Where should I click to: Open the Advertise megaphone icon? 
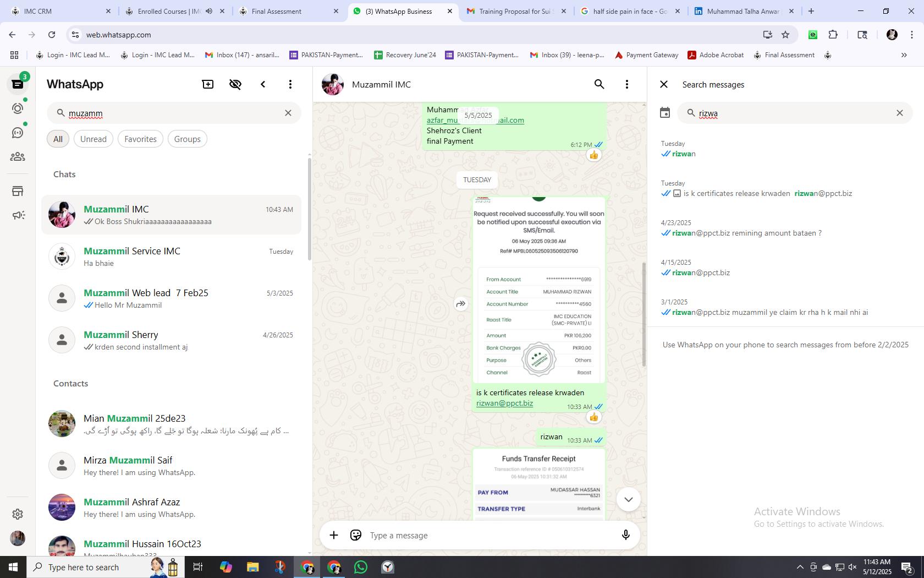18,215
